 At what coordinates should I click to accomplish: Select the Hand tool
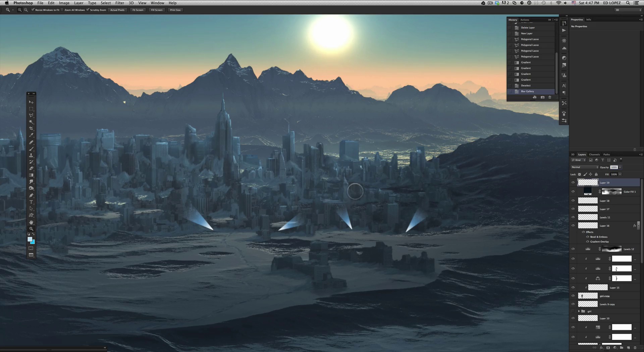tap(31, 222)
